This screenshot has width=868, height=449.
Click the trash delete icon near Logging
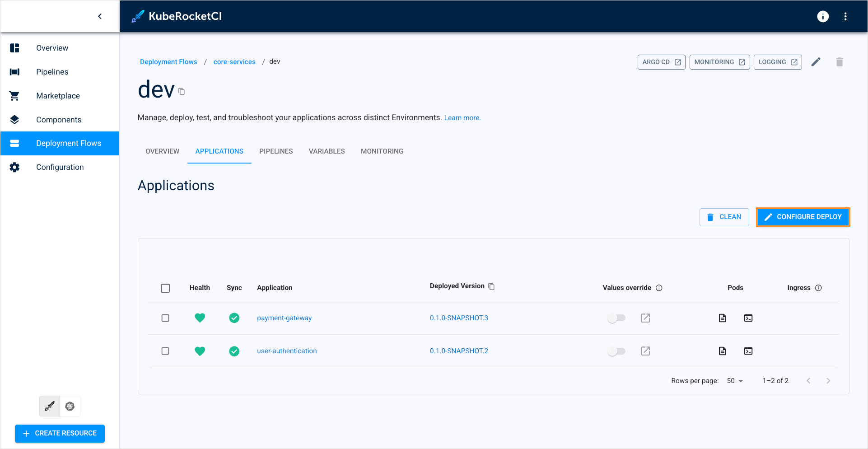(839, 62)
